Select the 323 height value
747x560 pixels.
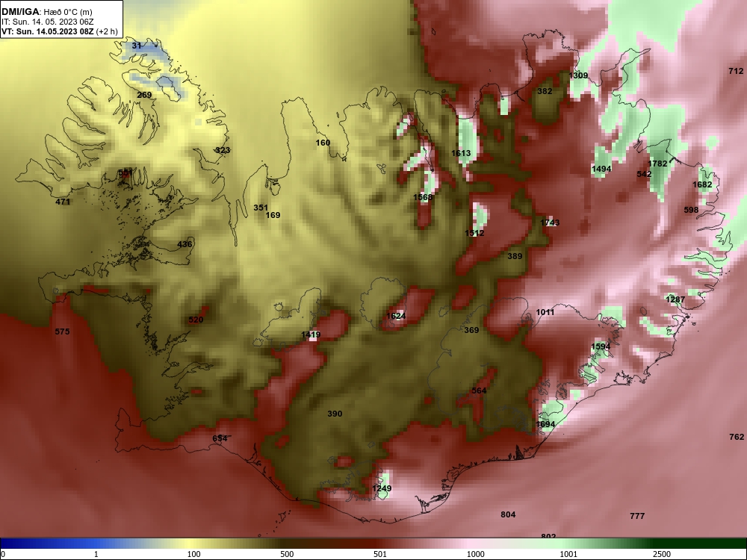[x=223, y=151]
